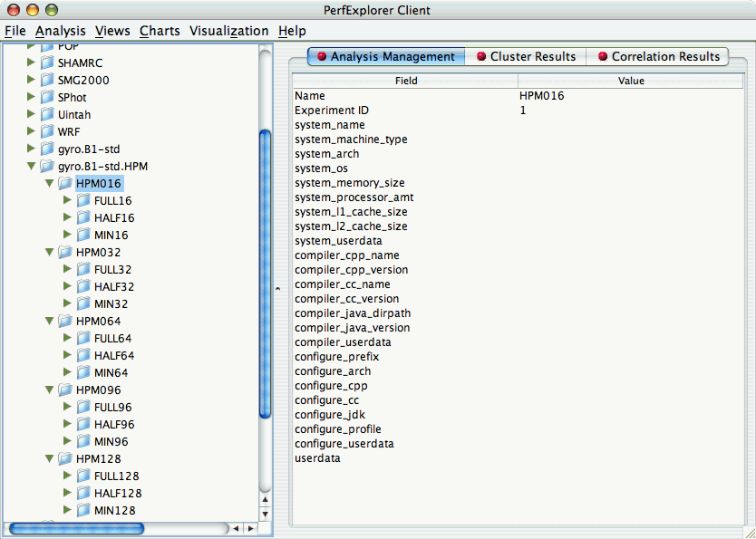Select the Analysis Management tab
756x539 pixels.
tap(385, 57)
